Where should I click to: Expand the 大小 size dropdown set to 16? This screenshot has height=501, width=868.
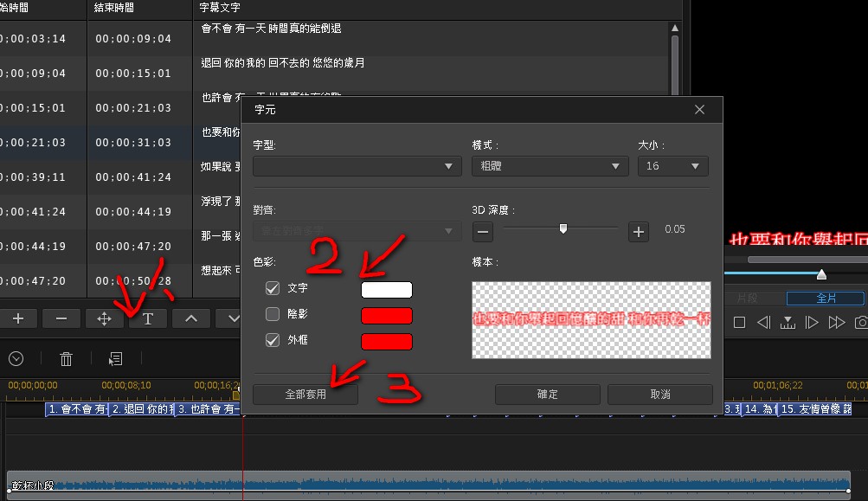coord(672,166)
